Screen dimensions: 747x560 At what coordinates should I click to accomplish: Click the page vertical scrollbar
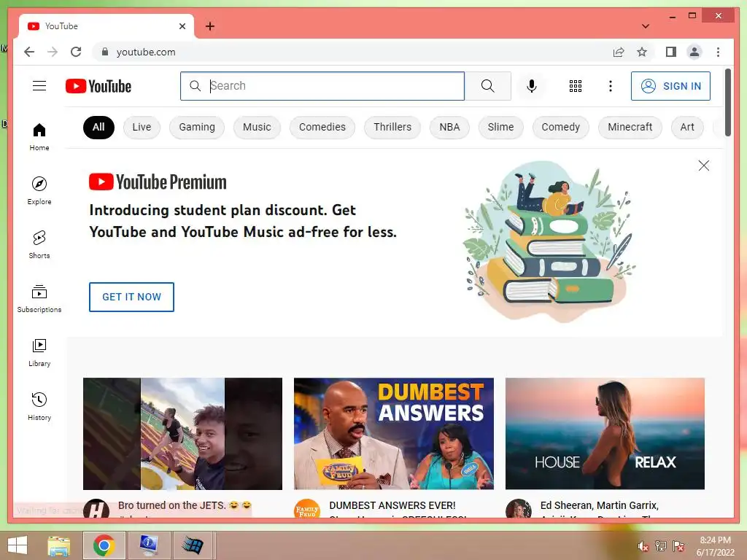click(x=728, y=102)
